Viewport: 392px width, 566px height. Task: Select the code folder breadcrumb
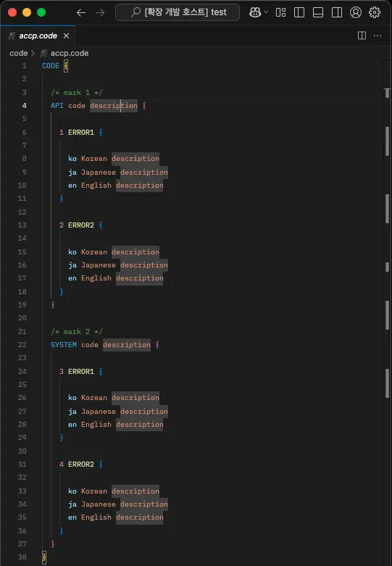coord(18,53)
